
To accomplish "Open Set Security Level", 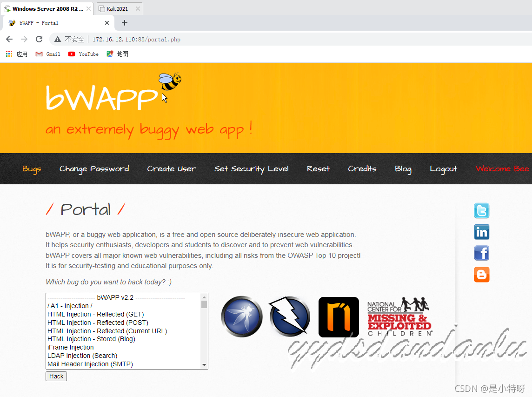I will pos(252,169).
